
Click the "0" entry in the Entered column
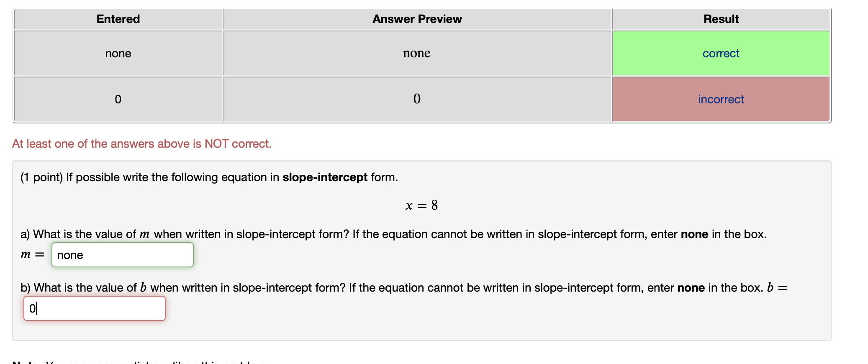coord(118,99)
